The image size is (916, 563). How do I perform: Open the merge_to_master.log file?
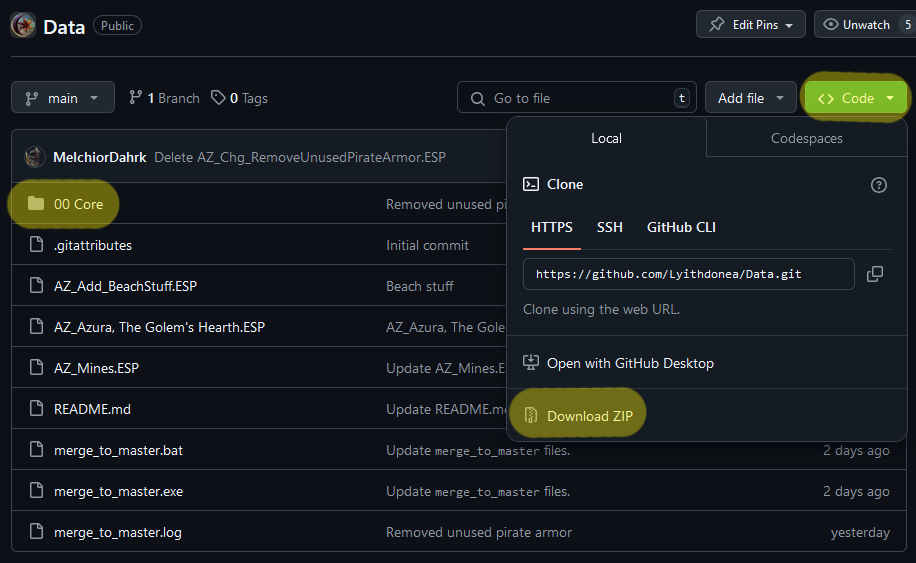coord(118,533)
